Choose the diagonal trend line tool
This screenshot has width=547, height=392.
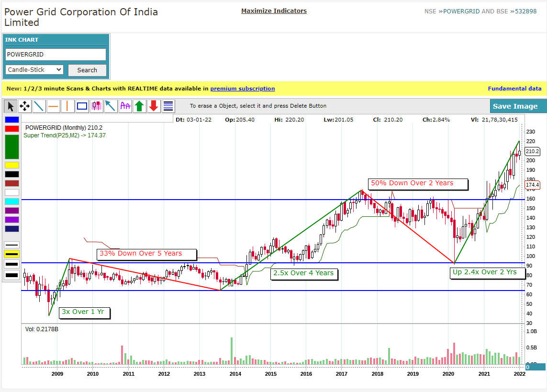pos(39,106)
